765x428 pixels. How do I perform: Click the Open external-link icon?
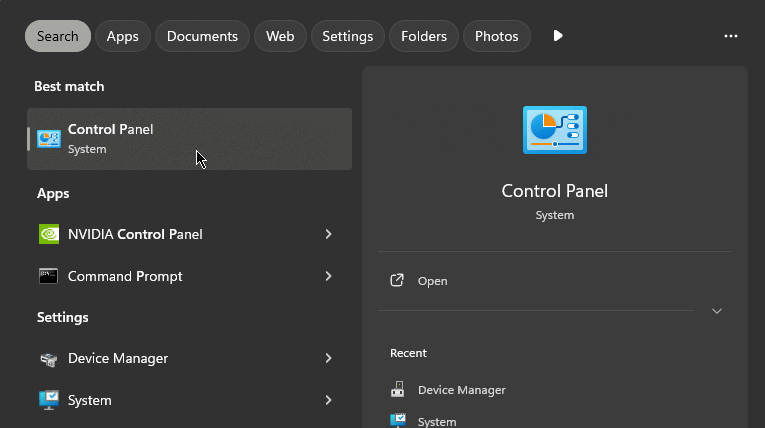click(x=397, y=281)
